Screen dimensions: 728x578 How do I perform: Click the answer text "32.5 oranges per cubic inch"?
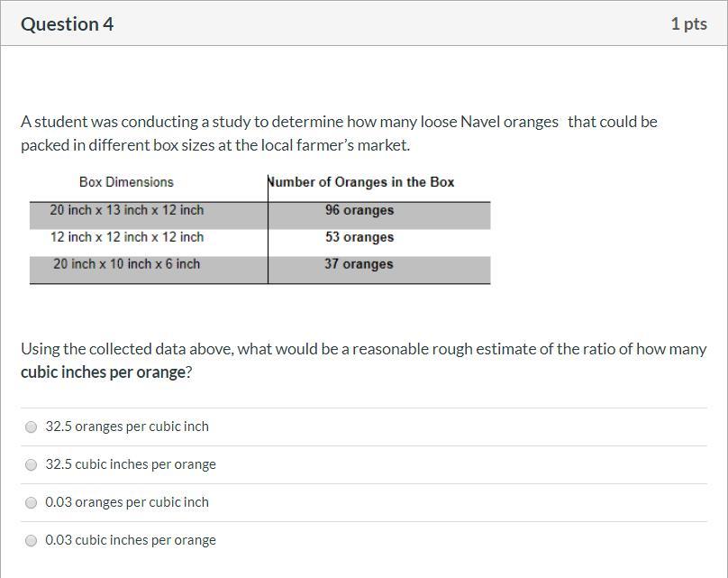[127, 427]
